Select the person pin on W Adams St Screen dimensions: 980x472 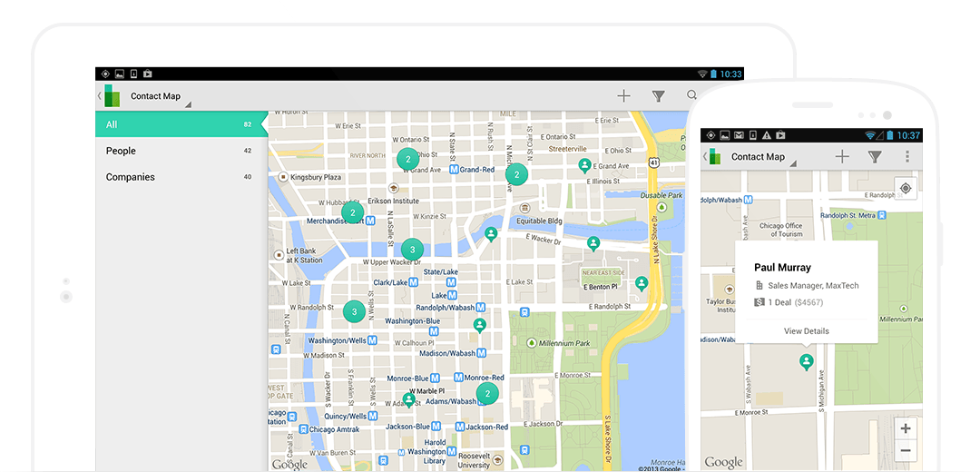pos(408,399)
